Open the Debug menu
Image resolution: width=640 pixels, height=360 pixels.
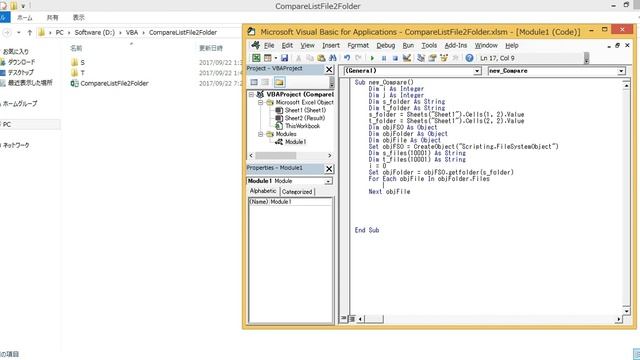tap(385, 45)
